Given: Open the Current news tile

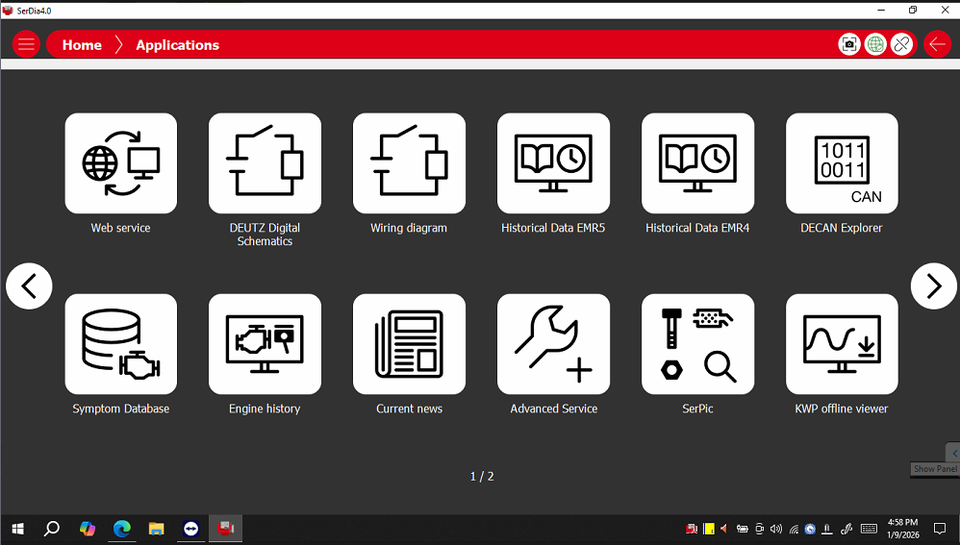Looking at the screenshot, I should (x=409, y=344).
